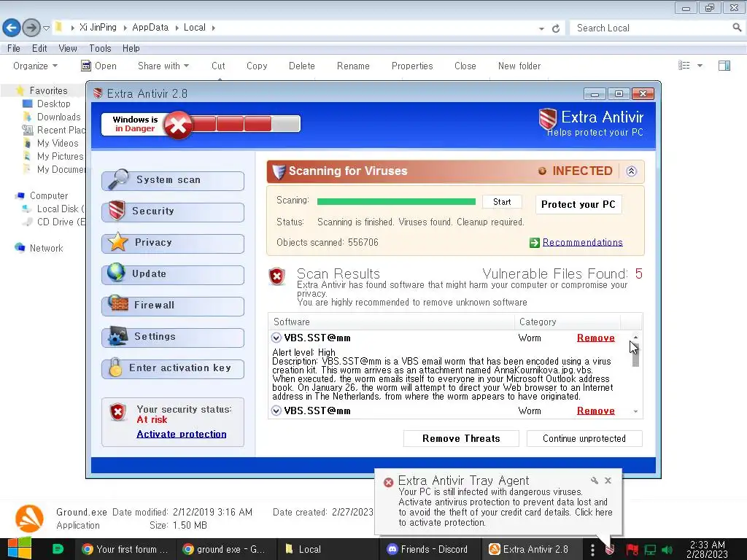The width and height of the screenshot is (747, 560).
Task: Open the View menu in Explorer
Action: [68, 48]
